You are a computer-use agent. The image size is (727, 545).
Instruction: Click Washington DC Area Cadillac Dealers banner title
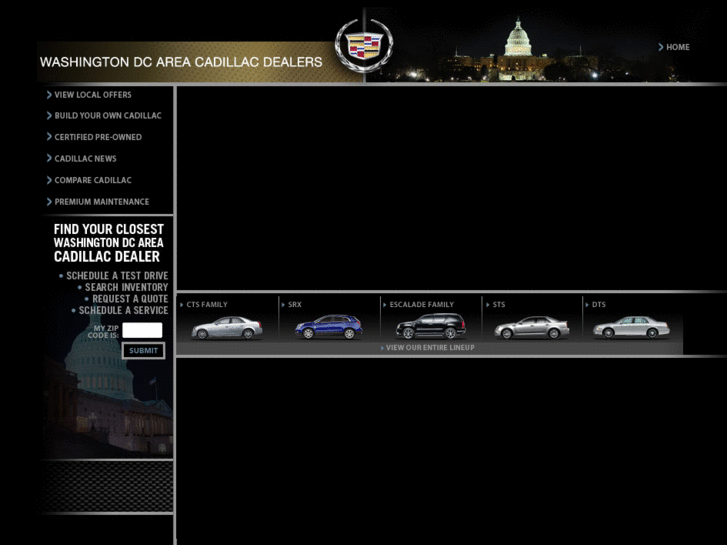181,62
